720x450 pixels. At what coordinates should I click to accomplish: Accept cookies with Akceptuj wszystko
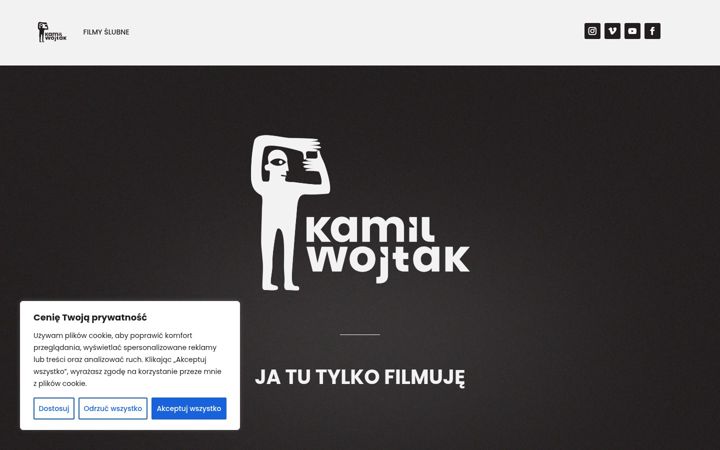(189, 408)
